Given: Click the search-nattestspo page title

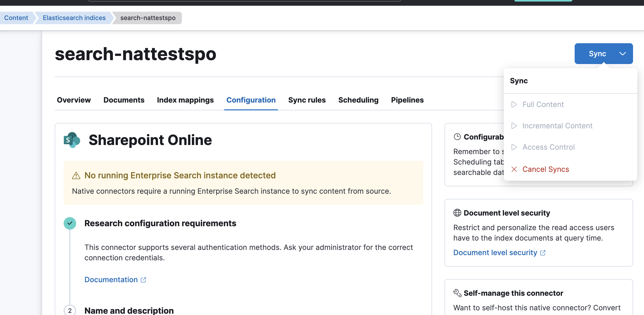Looking at the screenshot, I should click(x=136, y=54).
